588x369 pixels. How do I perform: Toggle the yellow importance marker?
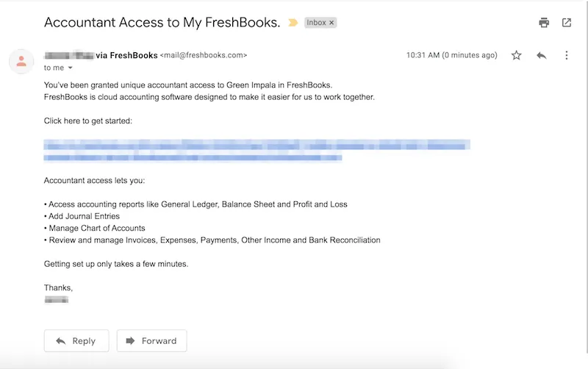point(293,23)
